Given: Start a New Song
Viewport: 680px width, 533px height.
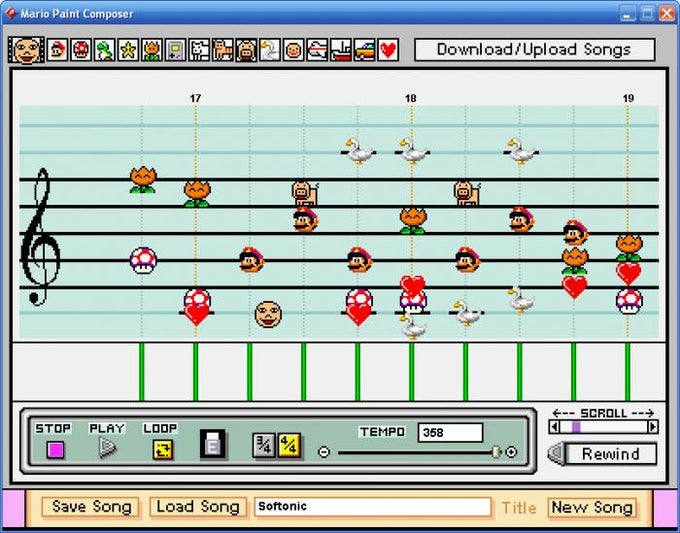Looking at the screenshot, I should point(592,507).
